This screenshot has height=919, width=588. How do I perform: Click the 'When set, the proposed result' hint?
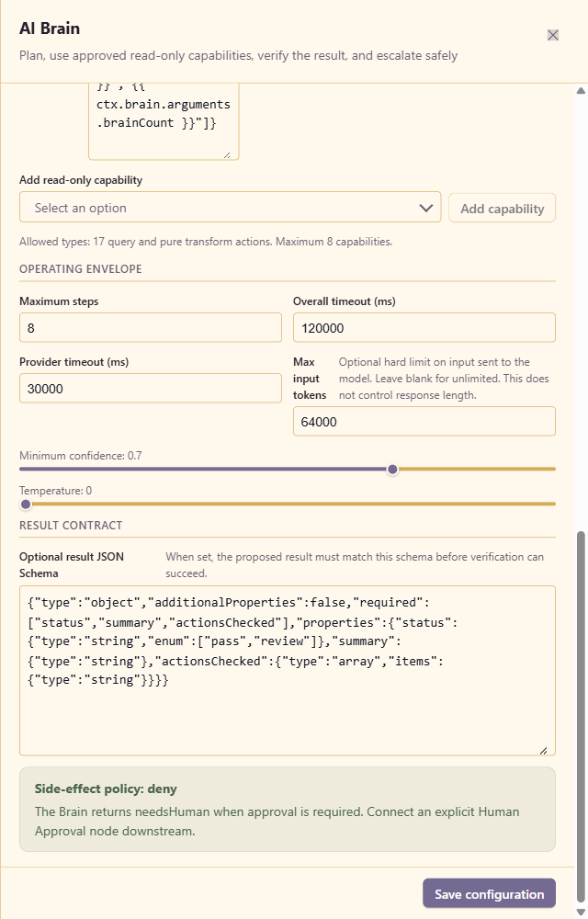[355, 565]
